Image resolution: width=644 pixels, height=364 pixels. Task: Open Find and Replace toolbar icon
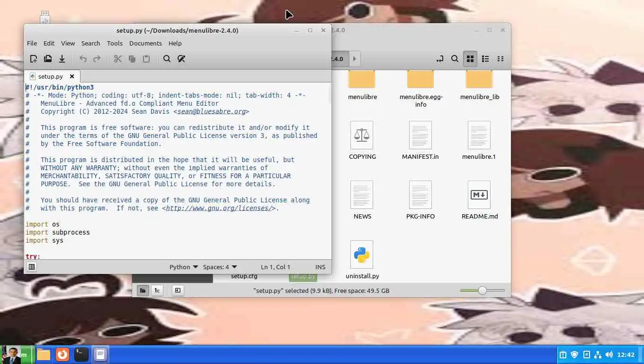click(181, 59)
